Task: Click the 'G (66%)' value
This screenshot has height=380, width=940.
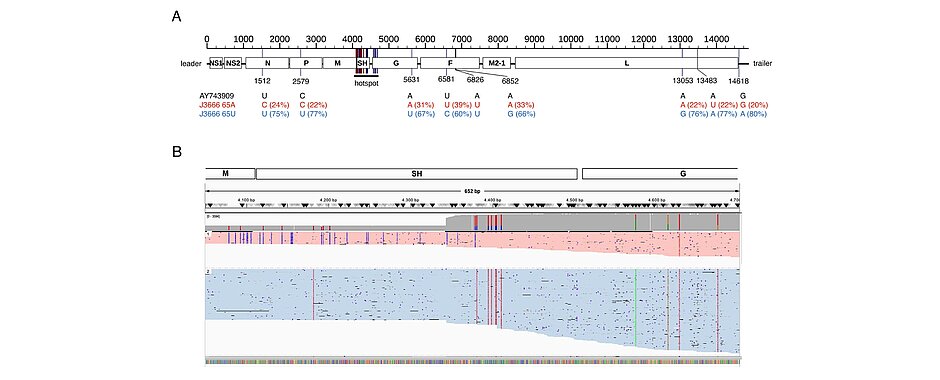Action: click(521, 114)
